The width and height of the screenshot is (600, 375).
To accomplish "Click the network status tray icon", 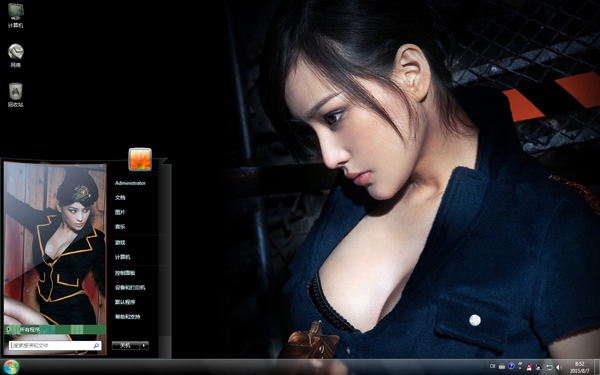I will pyautogui.click(x=539, y=368).
